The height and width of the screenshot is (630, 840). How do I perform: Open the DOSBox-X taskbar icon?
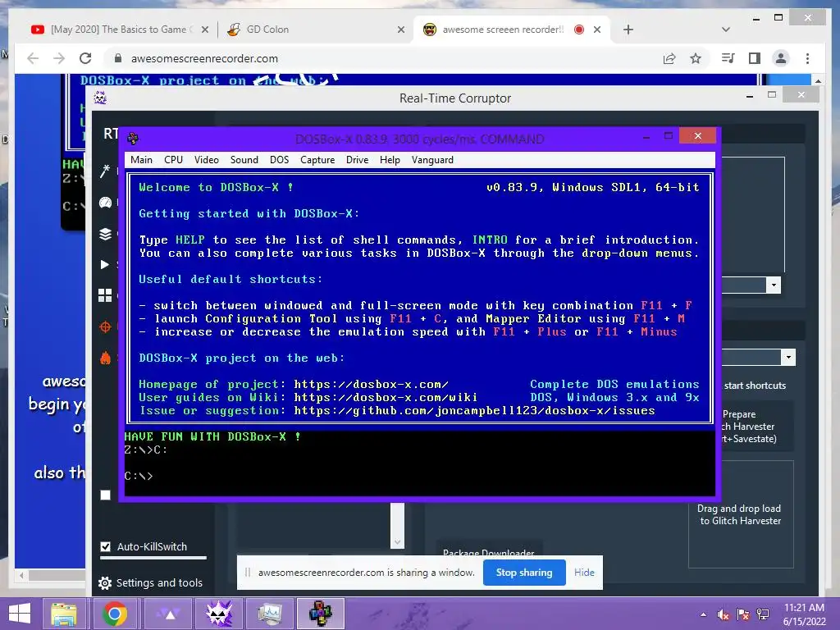pos(321,614)
